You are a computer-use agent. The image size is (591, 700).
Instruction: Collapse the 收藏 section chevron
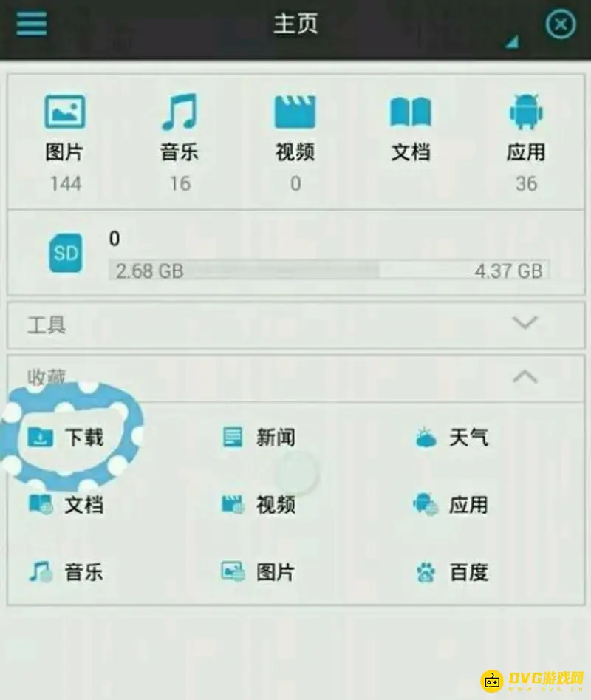pyautogui.click(x=525, y=377)
